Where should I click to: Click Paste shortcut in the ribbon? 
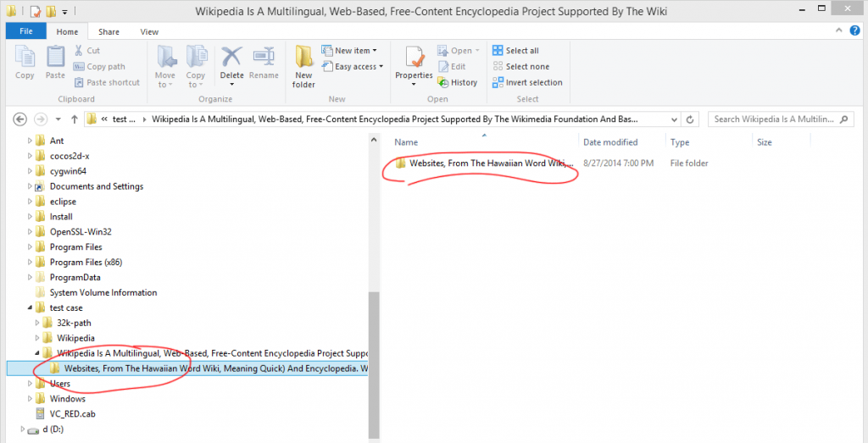pos(107,82)
